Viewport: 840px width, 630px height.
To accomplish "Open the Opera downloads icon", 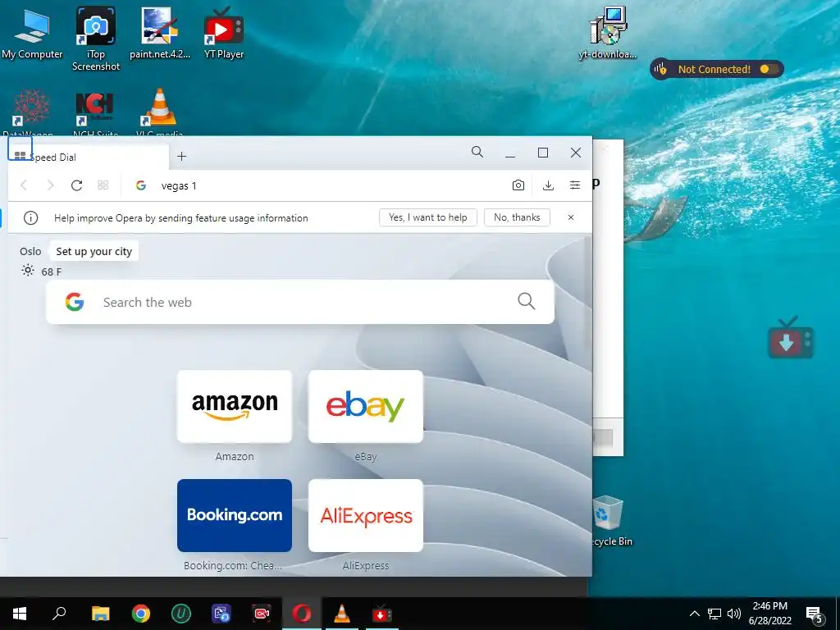I will coord(548,185).
